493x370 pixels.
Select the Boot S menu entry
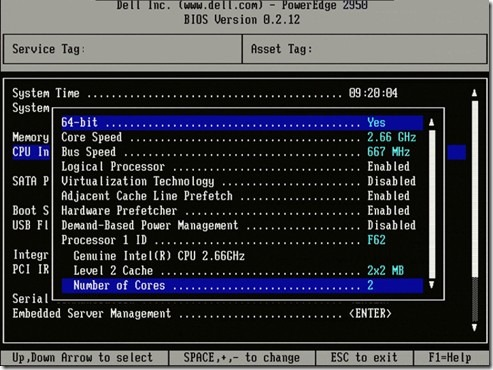(31, 211)
